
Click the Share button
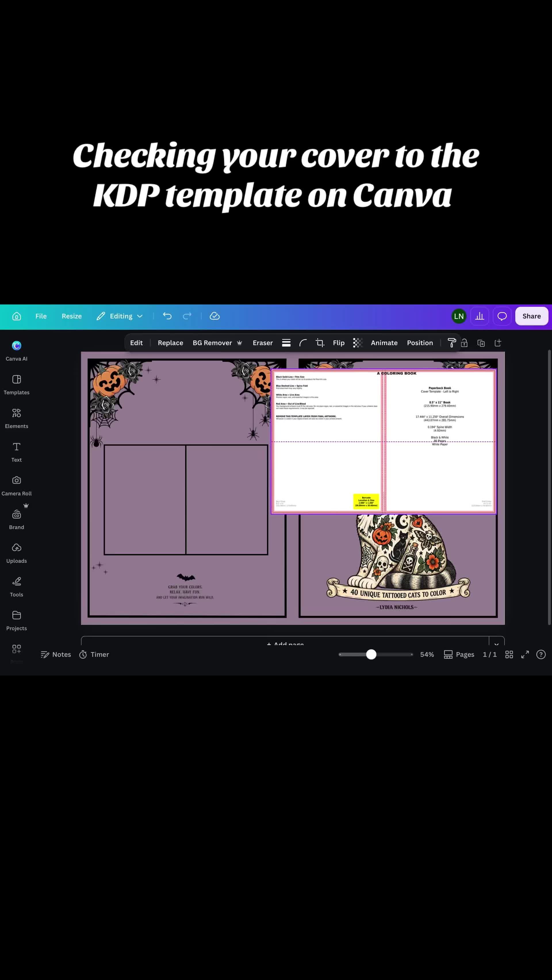531,316
